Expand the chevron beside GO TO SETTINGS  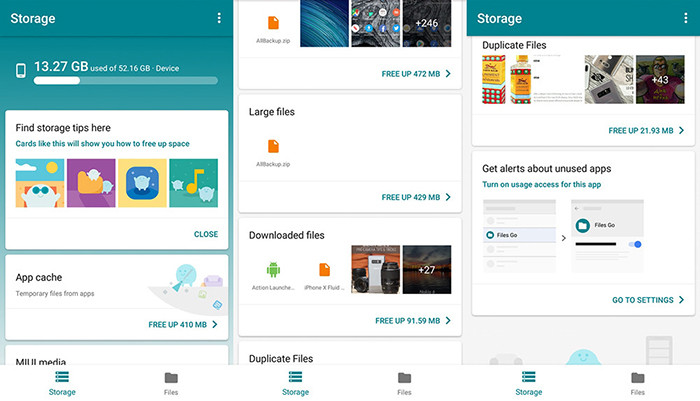click(x=681, y=299)
